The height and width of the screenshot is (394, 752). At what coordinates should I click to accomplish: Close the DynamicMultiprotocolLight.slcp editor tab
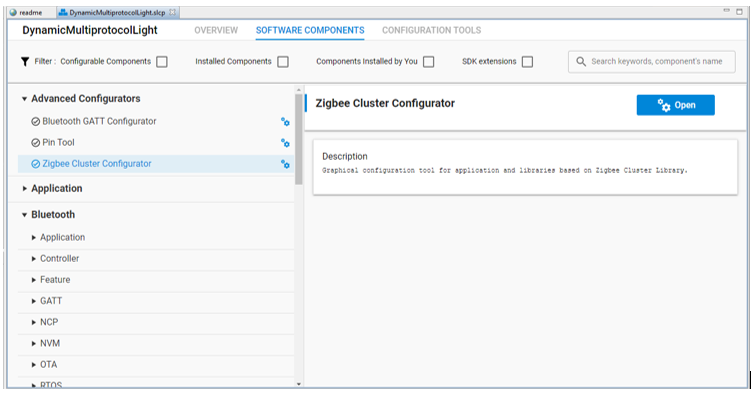click(173, 12)
